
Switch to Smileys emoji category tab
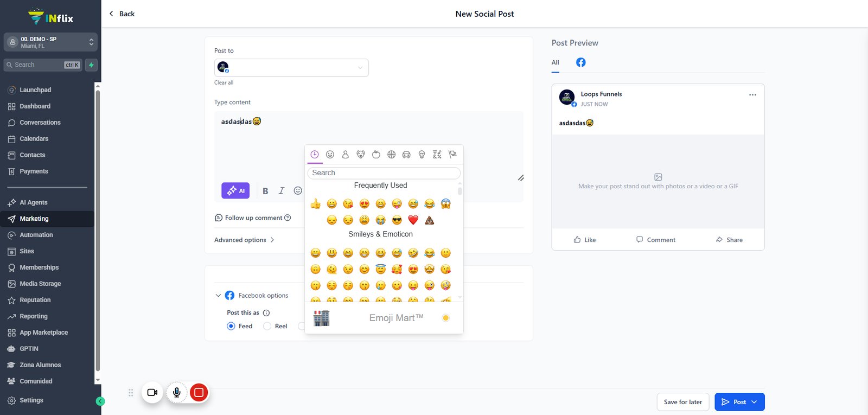(330, 155)
